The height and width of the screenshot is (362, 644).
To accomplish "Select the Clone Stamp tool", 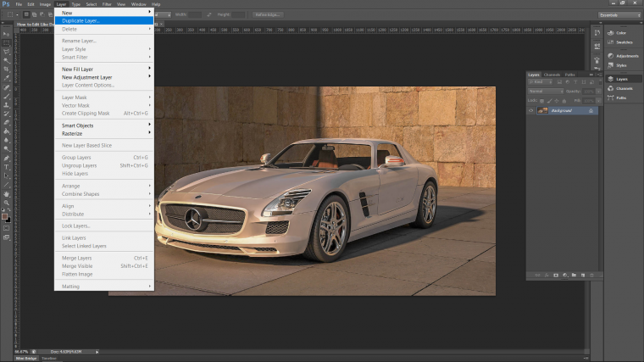I will pos(6,105).
